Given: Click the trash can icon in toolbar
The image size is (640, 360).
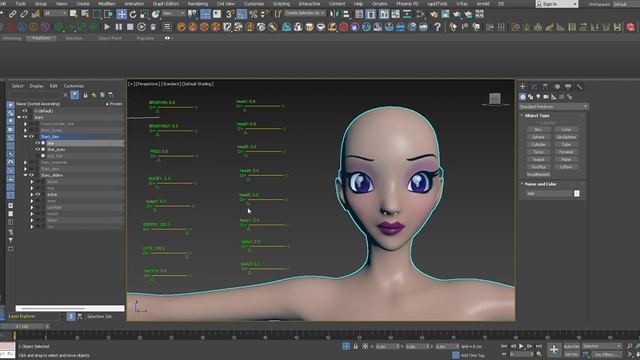Looking at the screenshot, I should pyautogui.click(x=153, y=27).
